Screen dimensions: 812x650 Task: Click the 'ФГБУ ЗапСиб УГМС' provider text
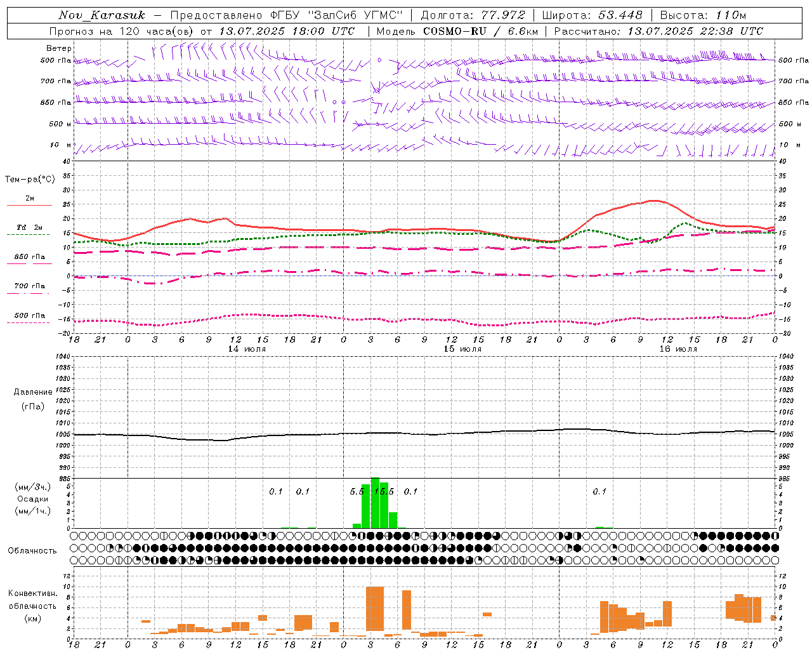pyautogui.click(x=336, y=15)
